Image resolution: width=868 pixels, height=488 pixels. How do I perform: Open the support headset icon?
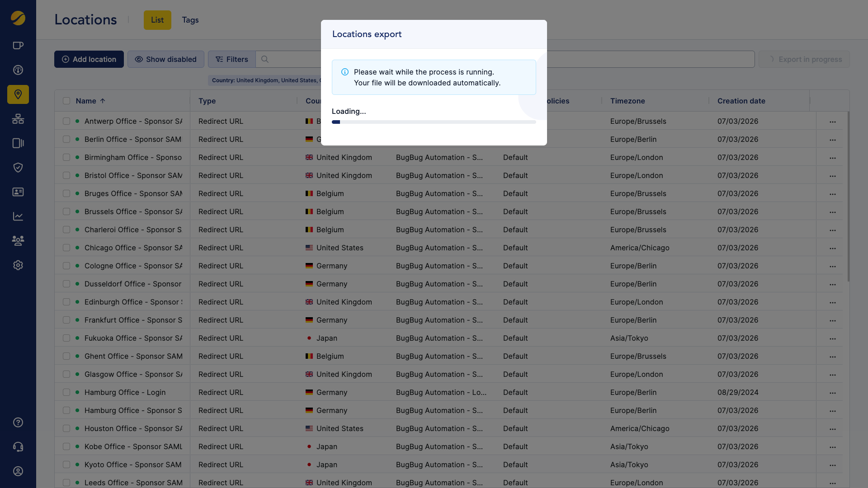coord(18,447)
